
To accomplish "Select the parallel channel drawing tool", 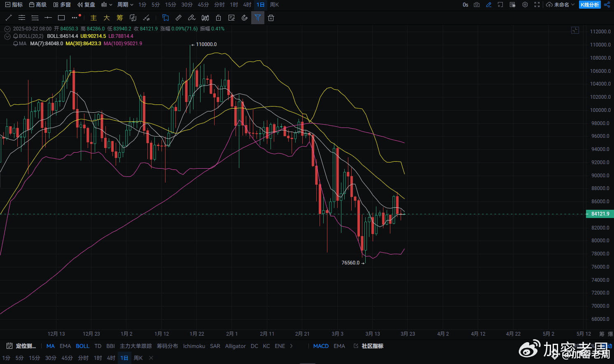I will tap(22, 18).
